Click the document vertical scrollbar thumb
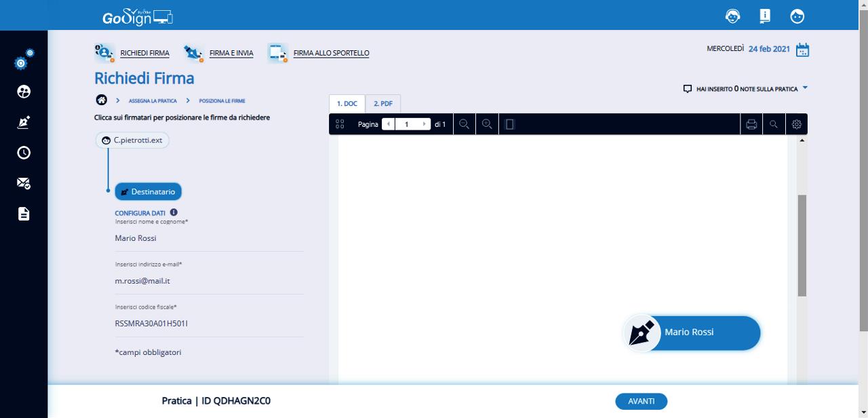868x418 pixels. (802, 244)
